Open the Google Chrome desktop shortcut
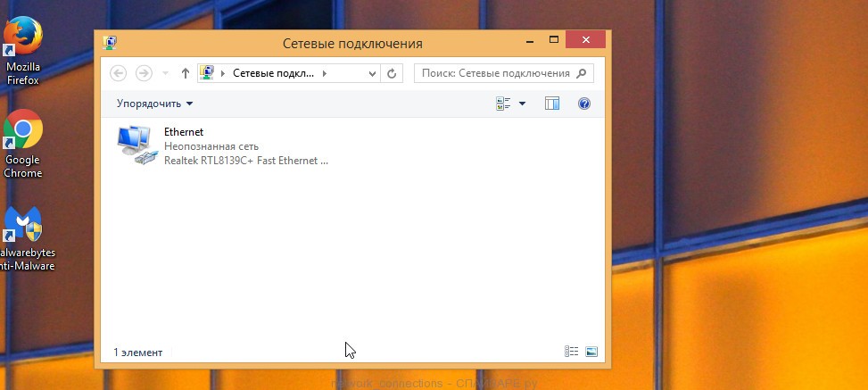 (x=22, y=144)
